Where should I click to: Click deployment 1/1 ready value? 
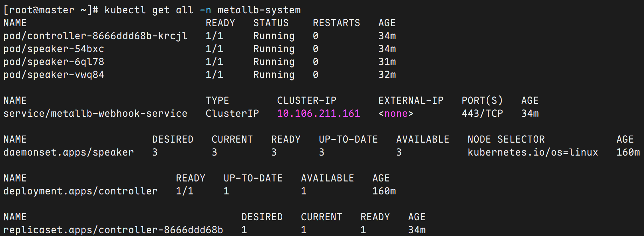[185, 191]
